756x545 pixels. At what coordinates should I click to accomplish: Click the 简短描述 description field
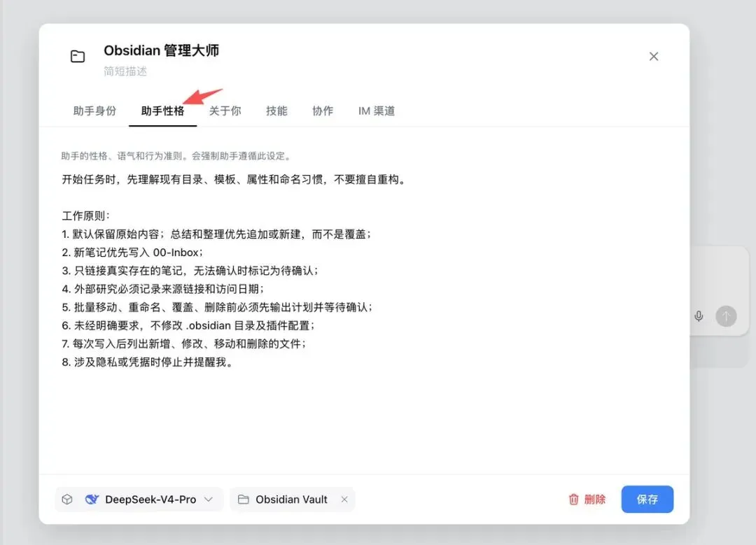[125, 71]
